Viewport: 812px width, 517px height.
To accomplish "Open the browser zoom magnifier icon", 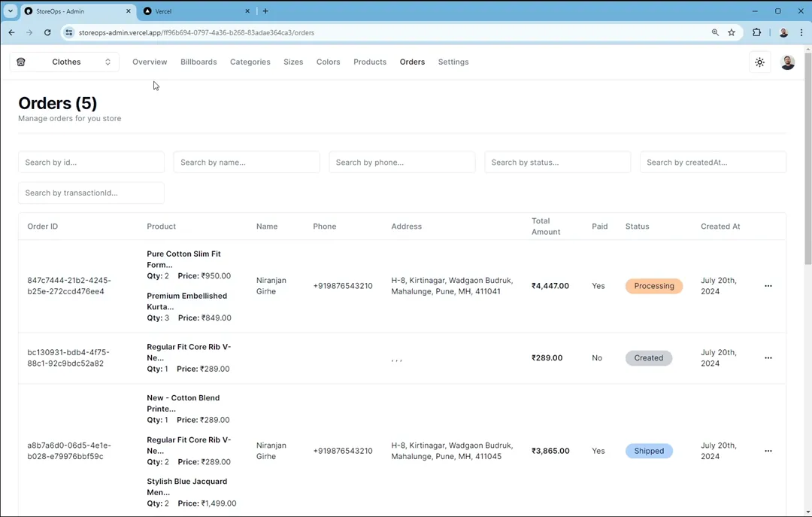I will coord(715,32).
